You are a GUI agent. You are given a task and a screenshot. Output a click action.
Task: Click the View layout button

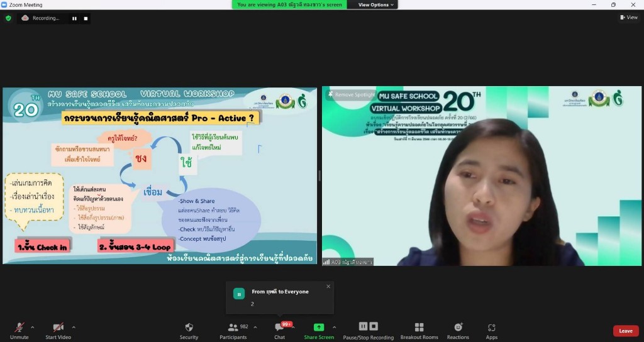629,17
